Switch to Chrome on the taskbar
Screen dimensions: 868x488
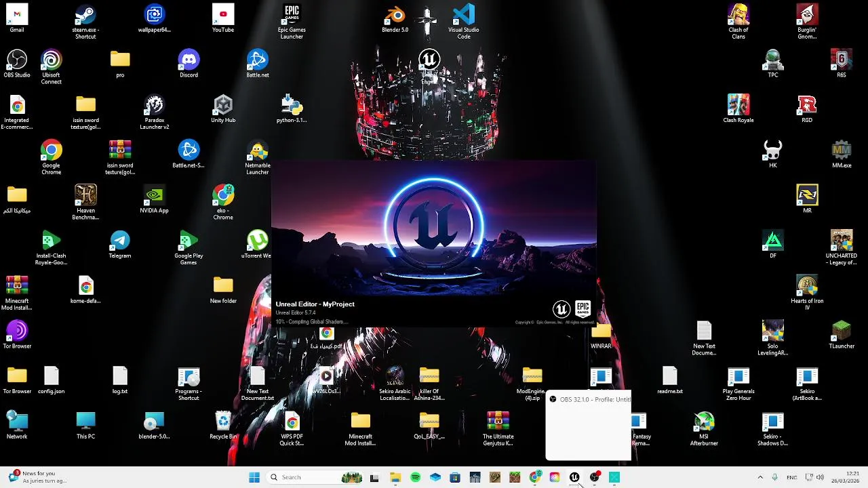[534, 477]
